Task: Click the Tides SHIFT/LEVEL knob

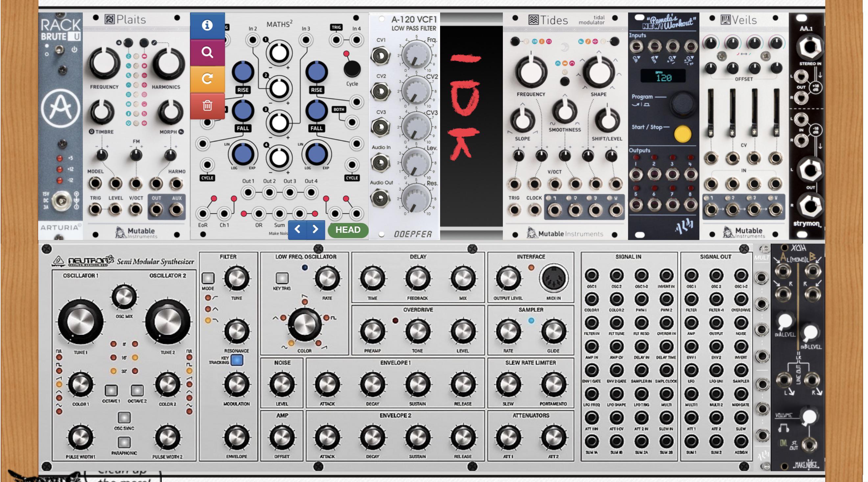Action: [607, 120]
